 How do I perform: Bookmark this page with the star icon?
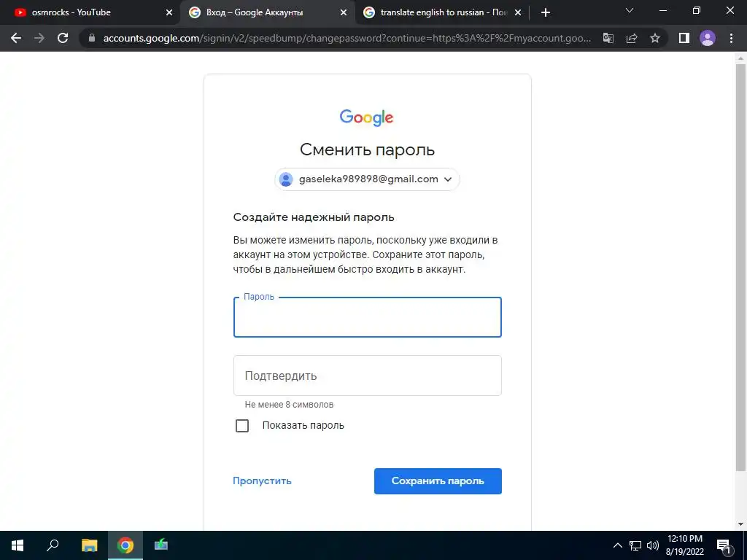click(655, 38)
